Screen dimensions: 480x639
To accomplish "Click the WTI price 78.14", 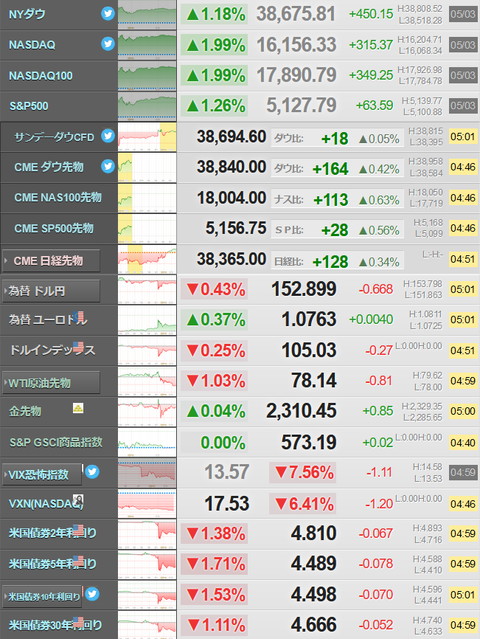I will 314,380.
